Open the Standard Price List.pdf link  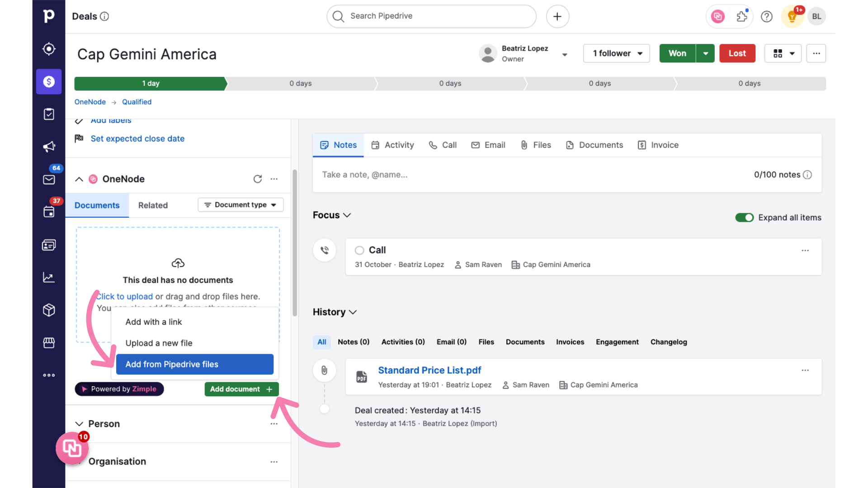coord(429,371)
